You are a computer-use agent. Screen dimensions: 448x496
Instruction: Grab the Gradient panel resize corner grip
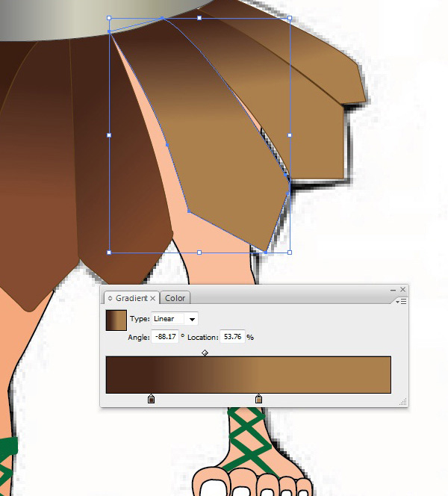(402, 402)
